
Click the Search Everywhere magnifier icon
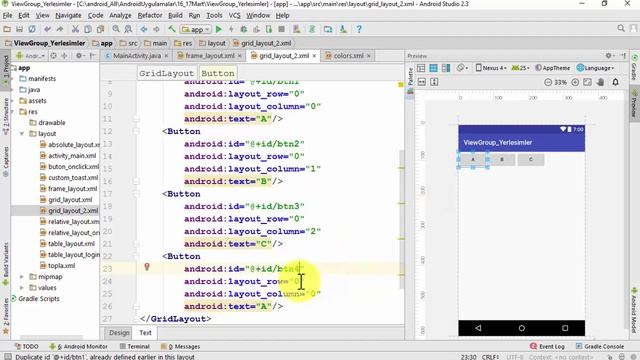(621, 29)
